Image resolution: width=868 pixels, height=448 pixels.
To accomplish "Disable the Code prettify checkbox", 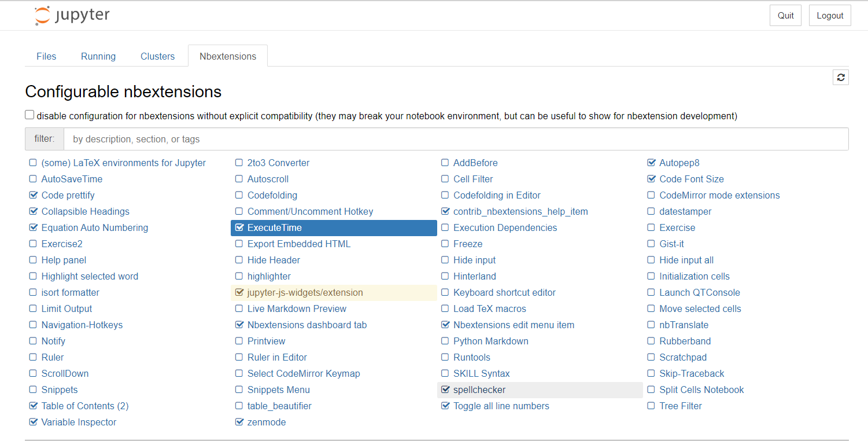I will [33, 196].
